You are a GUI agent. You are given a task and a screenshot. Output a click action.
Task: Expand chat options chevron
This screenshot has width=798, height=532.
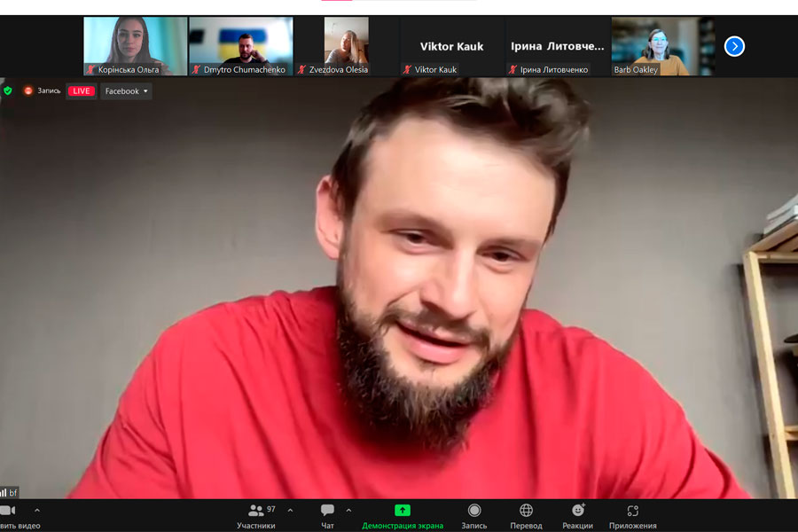pyautogui.click(x=348, y=510)
